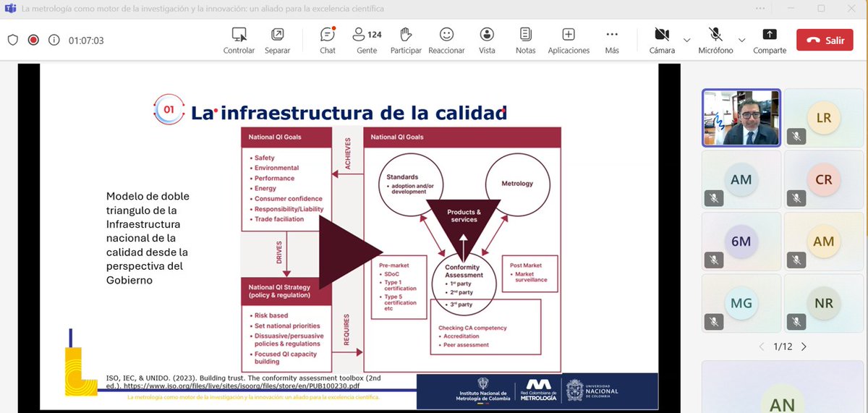The width and height of the screenshot is (868, 413).
Task: Open the meeting info icon
Action: (x=54, y=41)
